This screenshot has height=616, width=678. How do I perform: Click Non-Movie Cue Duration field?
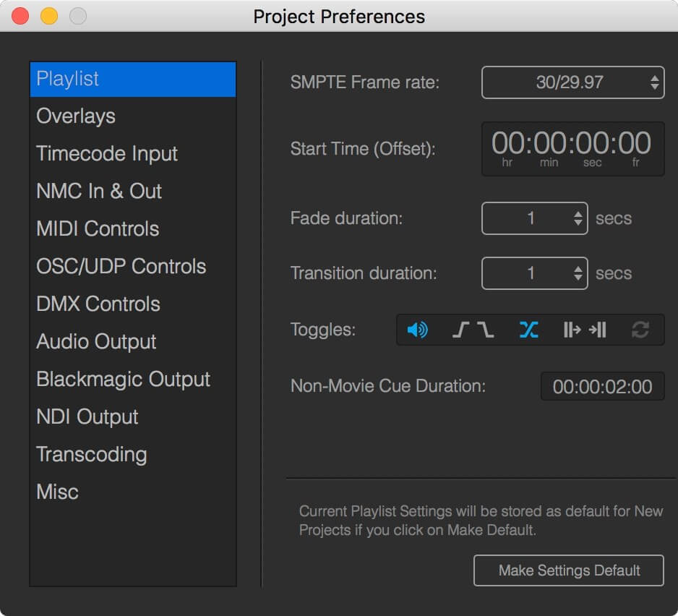[x=602, y=386]
